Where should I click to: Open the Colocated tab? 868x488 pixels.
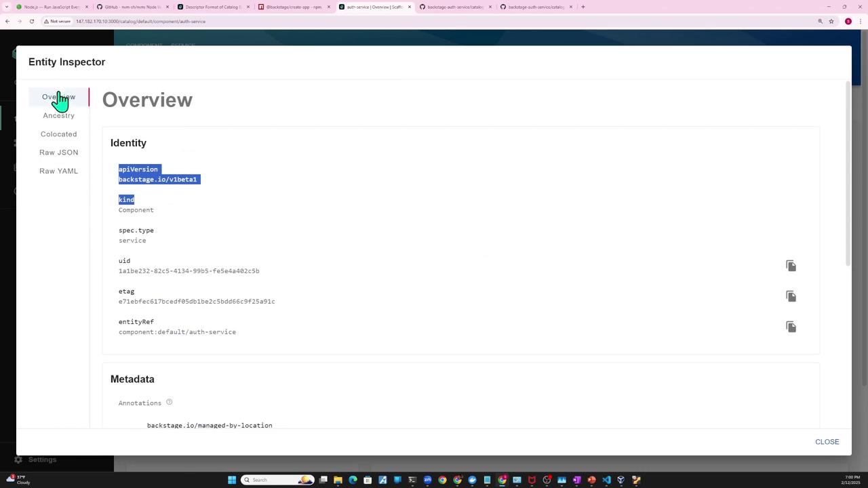(59, 134)
